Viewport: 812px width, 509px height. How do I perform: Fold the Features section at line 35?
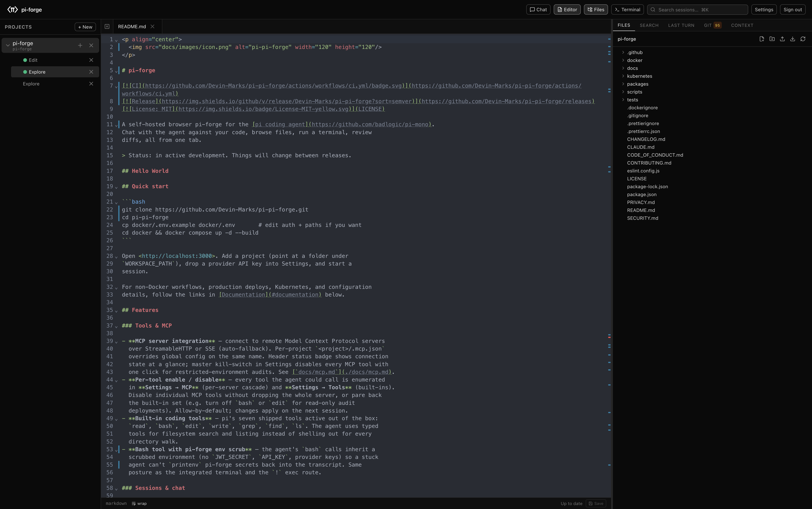pos(116,311)
